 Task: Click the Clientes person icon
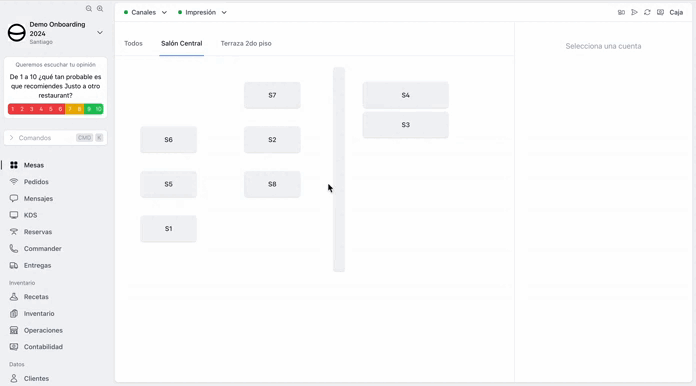point(14,378)
